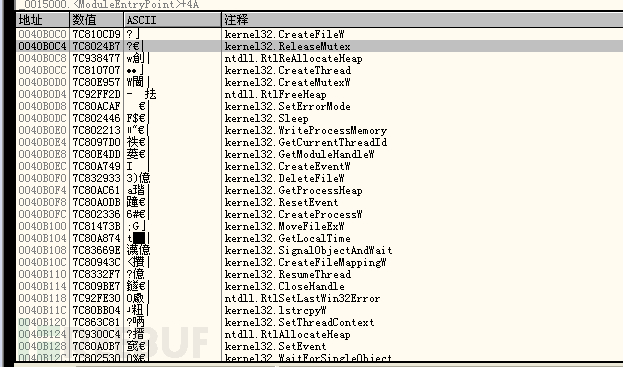Select kernel32.CloseHandle comment

click(x=284, y=286)
